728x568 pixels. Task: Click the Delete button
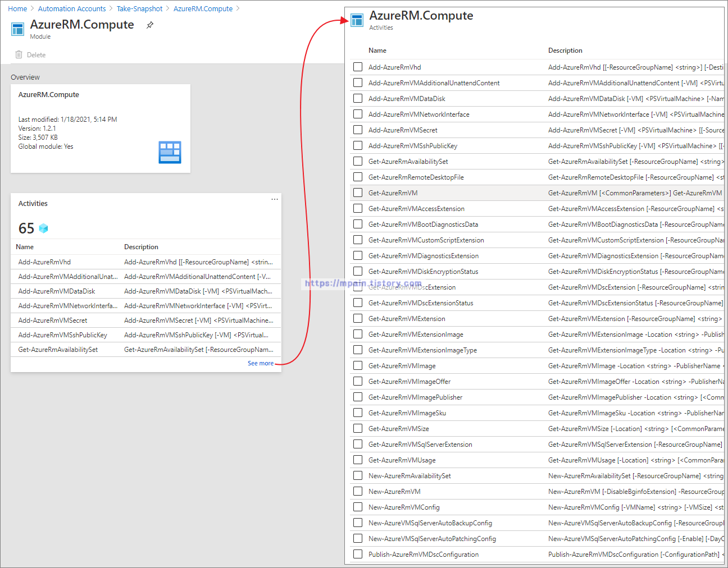[x=30, y=54]
